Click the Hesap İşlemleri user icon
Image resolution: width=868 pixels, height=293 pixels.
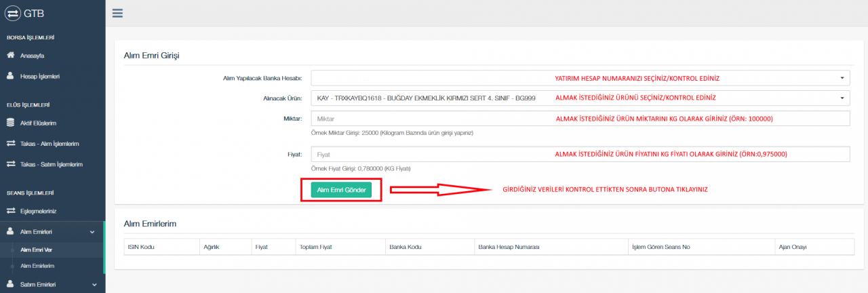(x=10, y=77)
